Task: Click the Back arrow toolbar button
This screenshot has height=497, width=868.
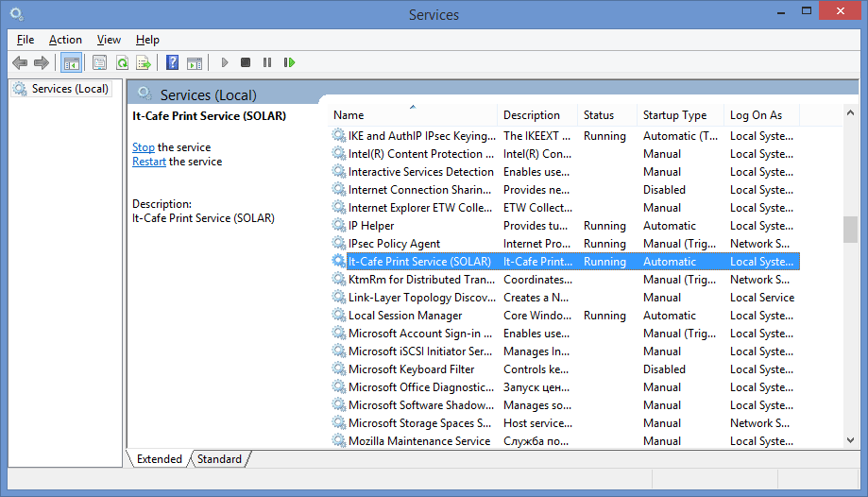Action: [x=20, y=63]
